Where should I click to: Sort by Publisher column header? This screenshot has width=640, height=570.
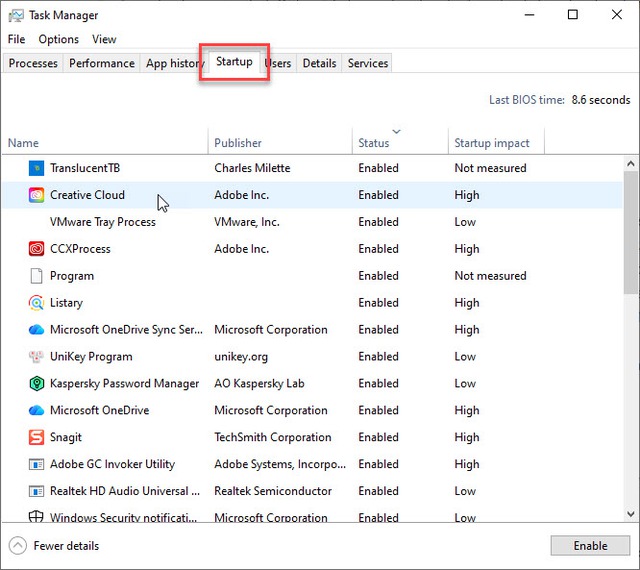click(238, 143)
